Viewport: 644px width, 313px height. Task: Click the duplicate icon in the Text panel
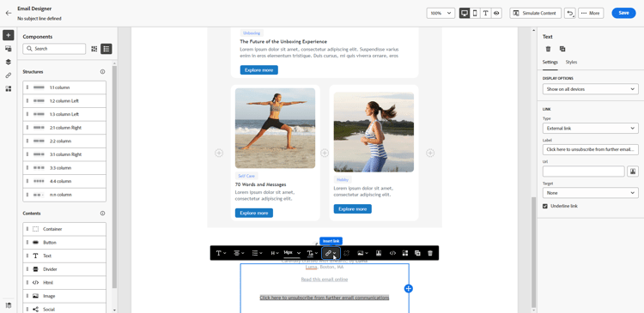coord(562,49)
